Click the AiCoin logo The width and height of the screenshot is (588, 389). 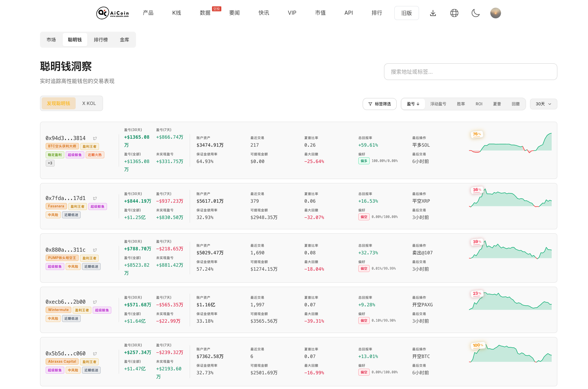coord(112,13)
